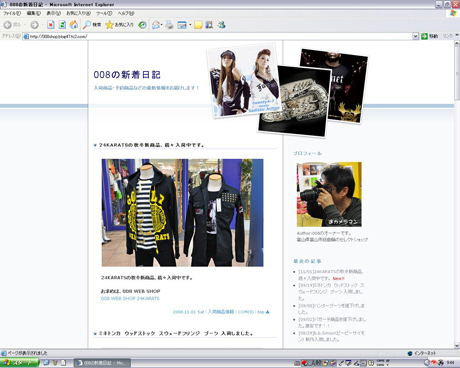Open the お気に入り (Favorites) menu
Image resolution: width=460 pixels, height=368 pixels.
78,13
